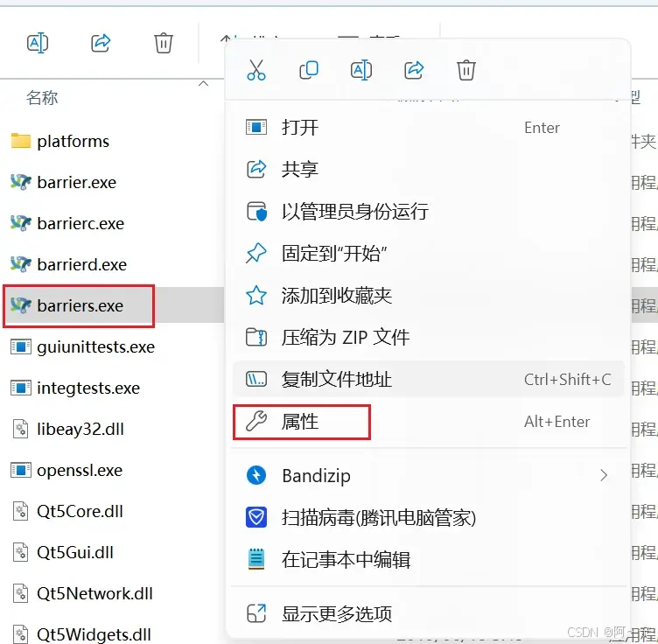Click the barrier.exe application icon
The width and height of the screenshot is (658, 644).
pyautogui.click(x=21, y=182)
